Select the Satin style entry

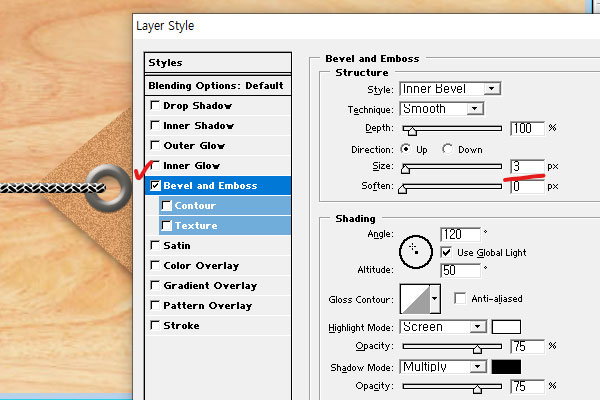pyautogui.click(x=177, y=245)
